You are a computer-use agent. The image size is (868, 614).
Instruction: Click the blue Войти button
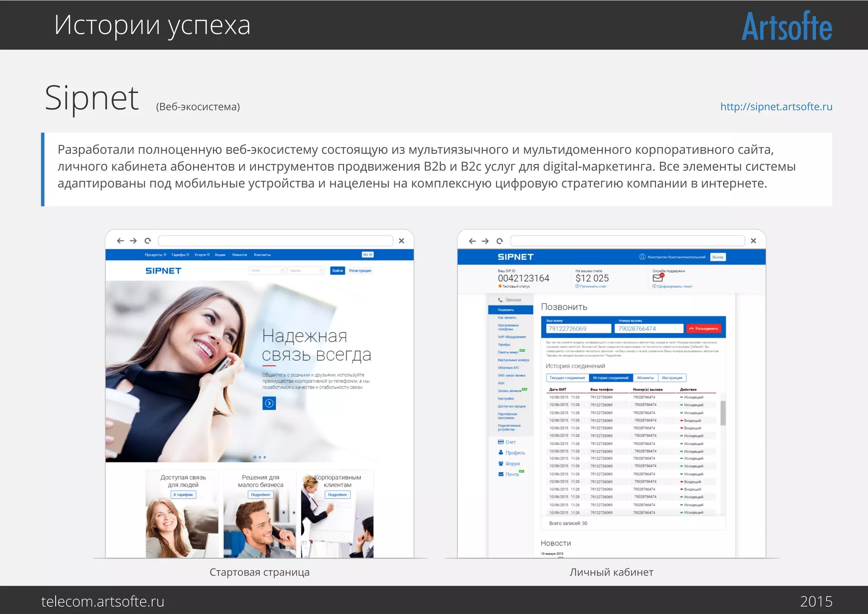point(337,271)
